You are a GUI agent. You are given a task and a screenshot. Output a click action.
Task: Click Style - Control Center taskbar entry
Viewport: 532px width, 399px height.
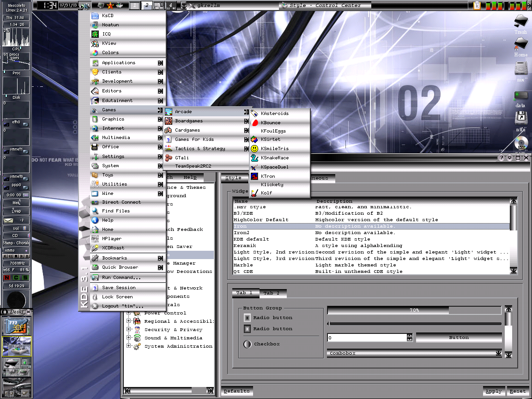pyautogui.click(x=325, y=6)
